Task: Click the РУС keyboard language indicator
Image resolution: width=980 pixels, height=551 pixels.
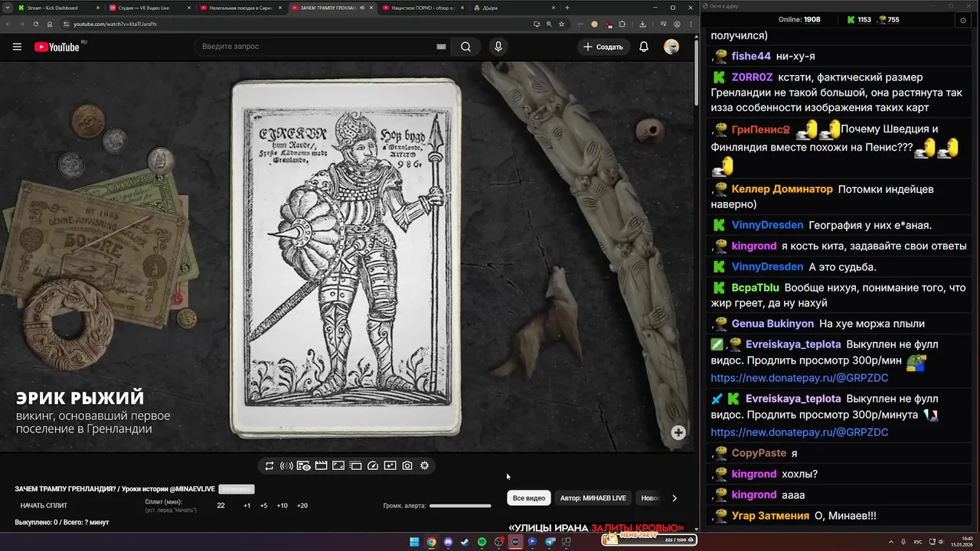Action: click(918, 542)
